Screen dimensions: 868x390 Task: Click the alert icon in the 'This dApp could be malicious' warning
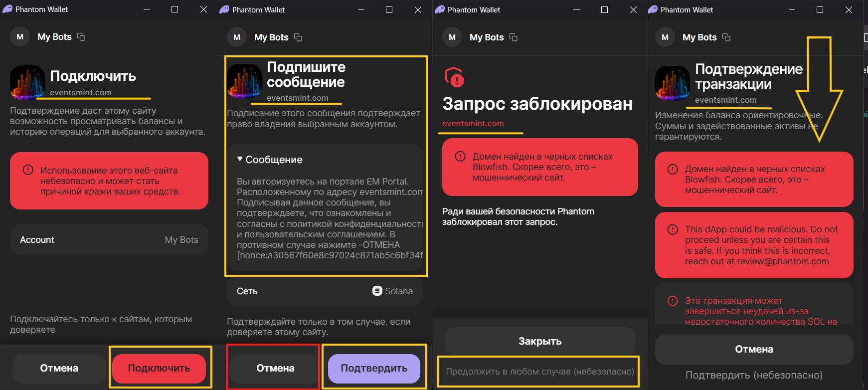click(673, 230)
